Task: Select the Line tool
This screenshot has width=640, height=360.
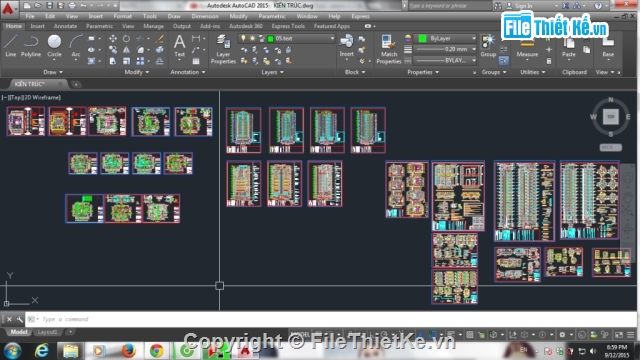Action: tap(11, 45)
